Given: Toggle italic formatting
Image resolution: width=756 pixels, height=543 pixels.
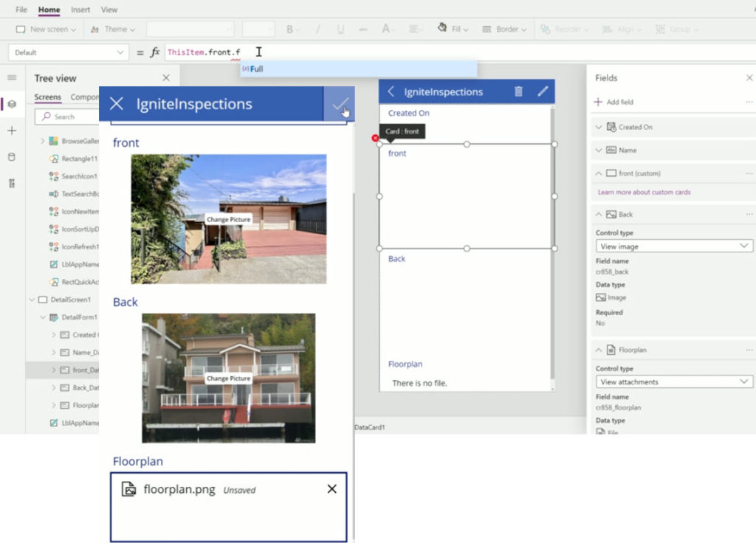Looking at the screenshot, I should pyautogui.click(x=317, y=30).
